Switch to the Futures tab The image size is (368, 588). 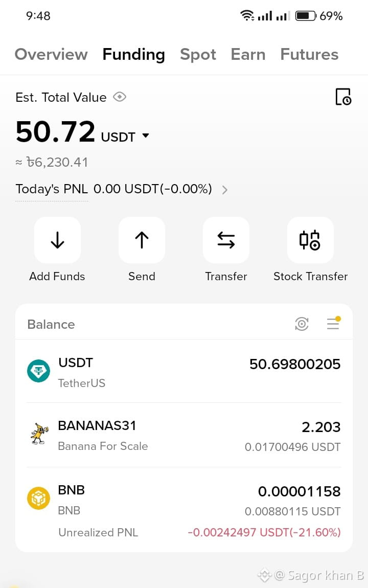pos(309,54)
